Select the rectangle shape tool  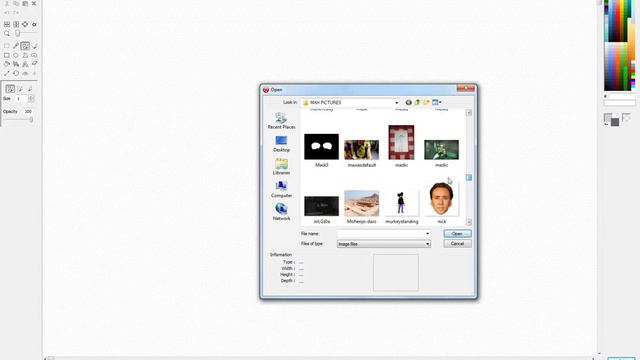pyautogui.click(x=7, y=55)
